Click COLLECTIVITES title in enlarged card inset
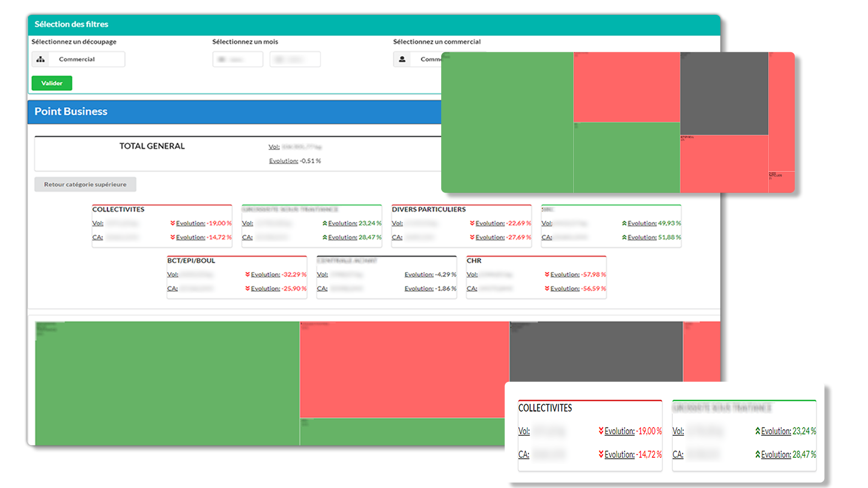868x488 pixels. coord(545,408)
